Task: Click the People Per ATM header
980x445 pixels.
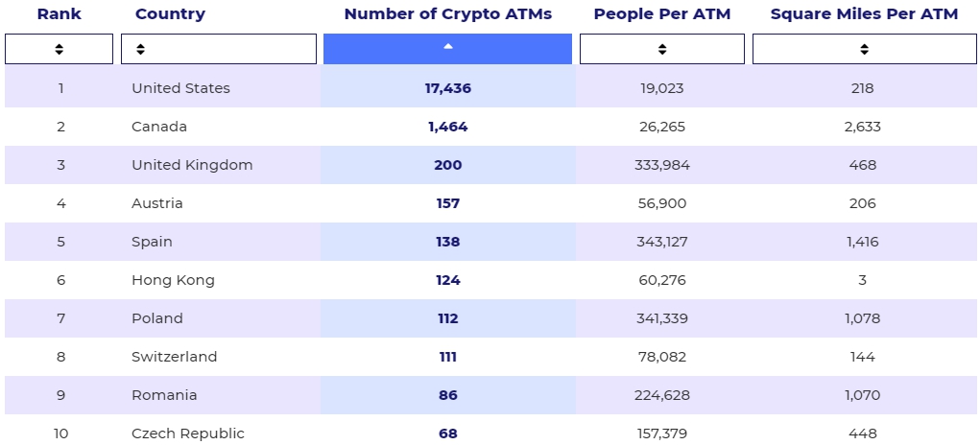Action: tap(661, 14)
